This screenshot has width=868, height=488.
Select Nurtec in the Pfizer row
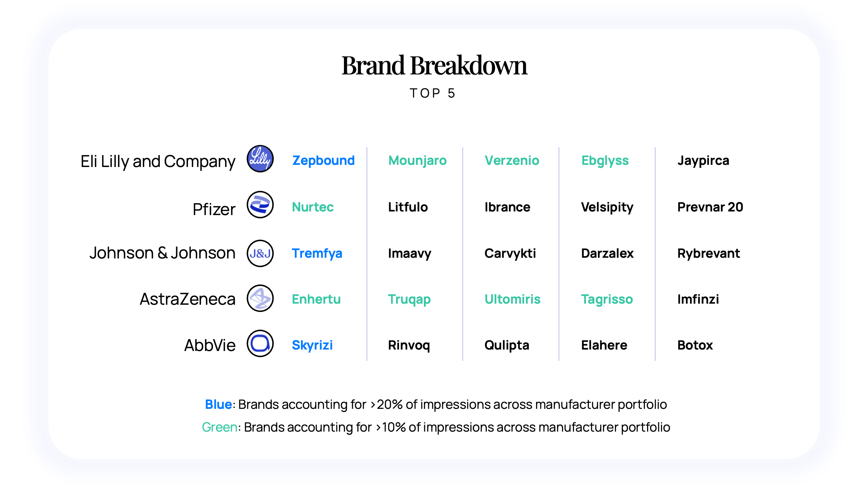click(x=312, y=207)
